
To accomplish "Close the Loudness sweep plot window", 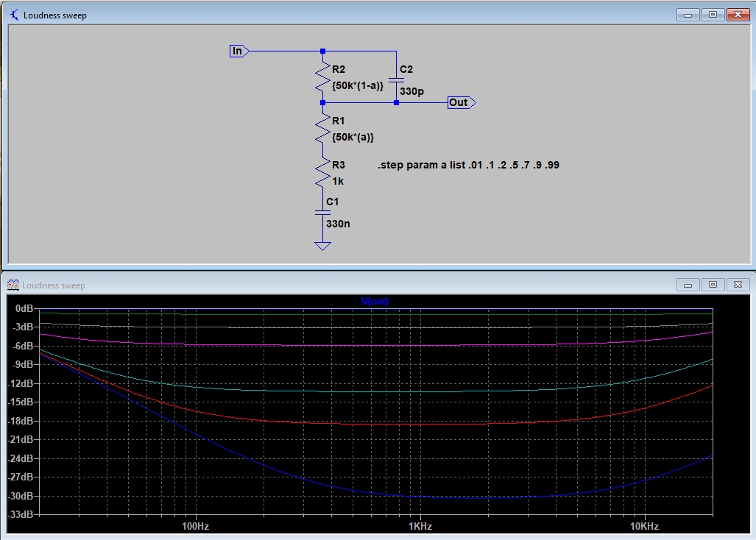I will 738,285.
